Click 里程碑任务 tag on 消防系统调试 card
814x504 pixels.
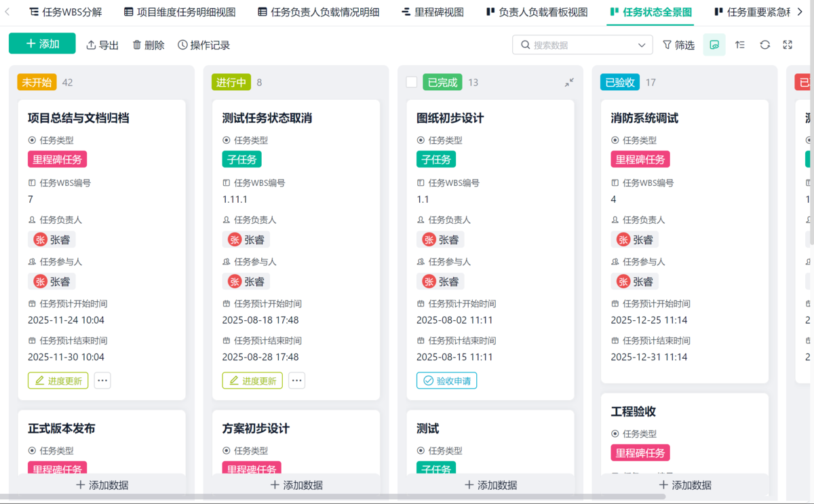coord(640,159)
